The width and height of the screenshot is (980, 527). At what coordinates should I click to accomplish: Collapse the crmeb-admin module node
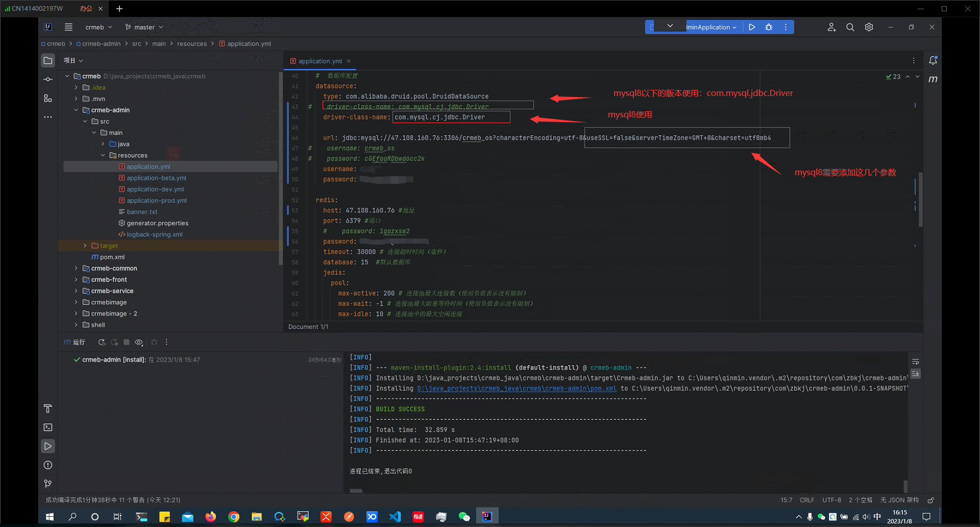pyautogui.click(x=76, y=110)
